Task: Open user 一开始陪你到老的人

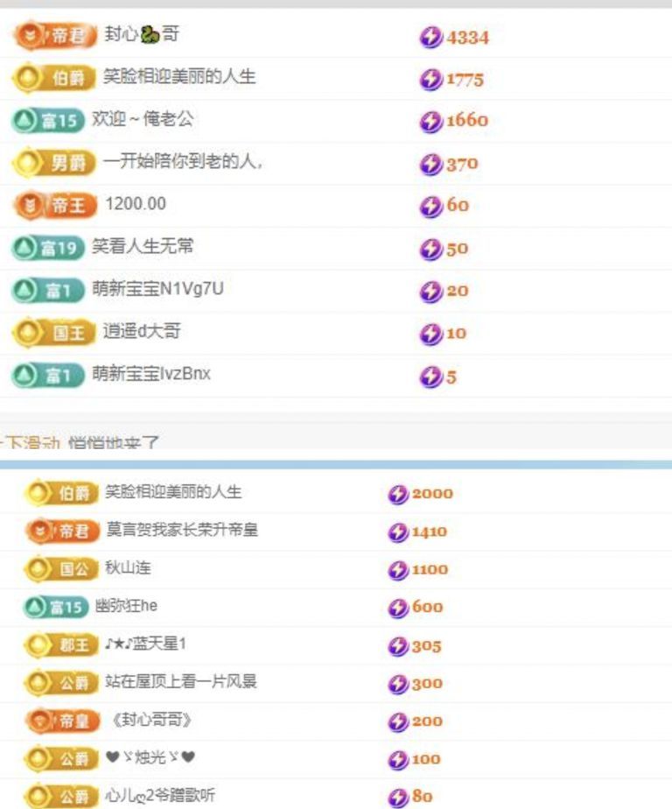Action: pyautogui.click(x=183, y=161)
